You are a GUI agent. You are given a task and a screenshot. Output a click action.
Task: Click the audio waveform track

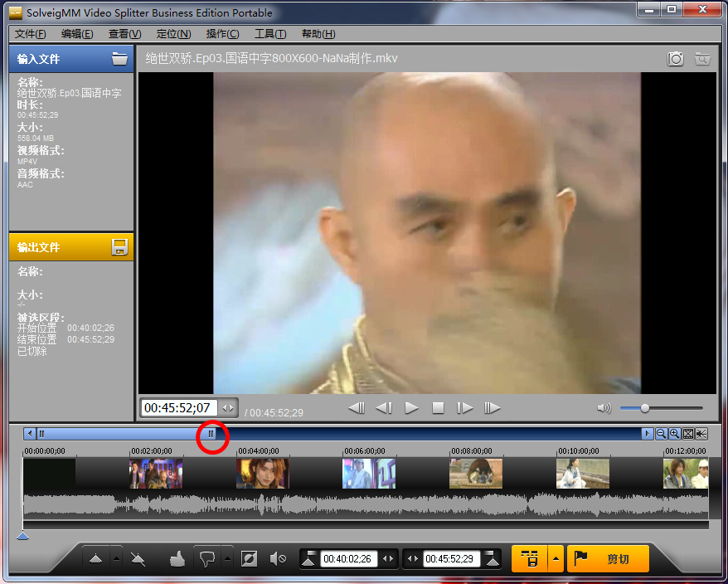[x=366, y=505]
